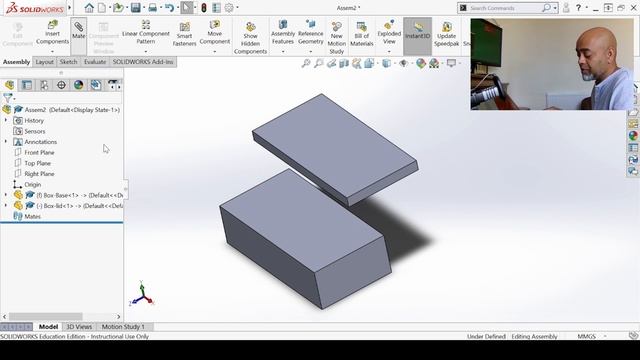
Task: Click Insert Components tool
Action: [x=52, y=33]
